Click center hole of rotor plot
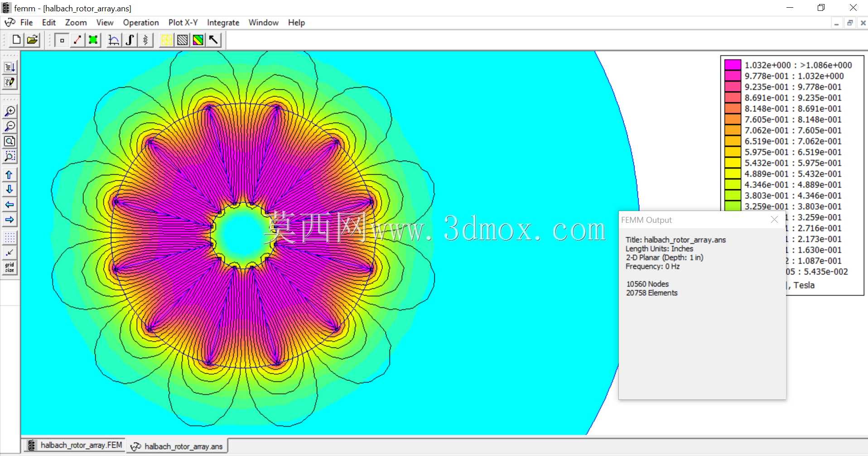Image resolution: width=868 pixels, height=456 pixels. [x=244, y=235]
